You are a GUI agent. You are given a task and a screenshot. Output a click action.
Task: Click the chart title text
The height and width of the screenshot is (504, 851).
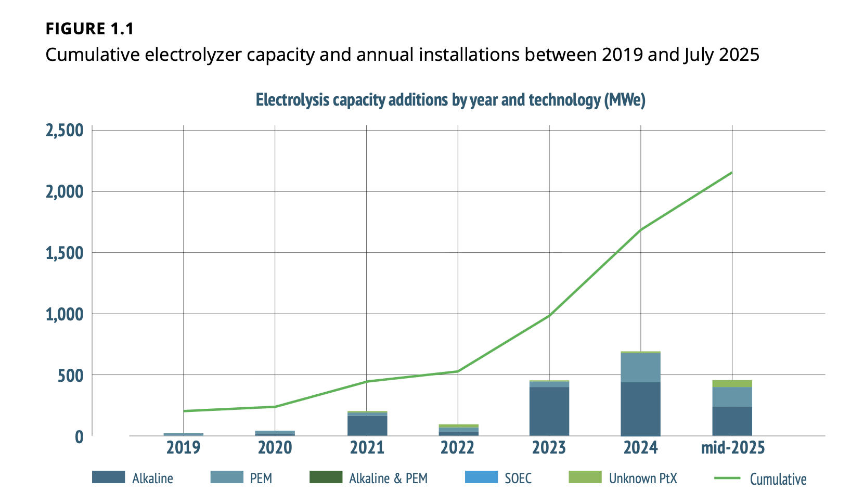tap(450, 99)
